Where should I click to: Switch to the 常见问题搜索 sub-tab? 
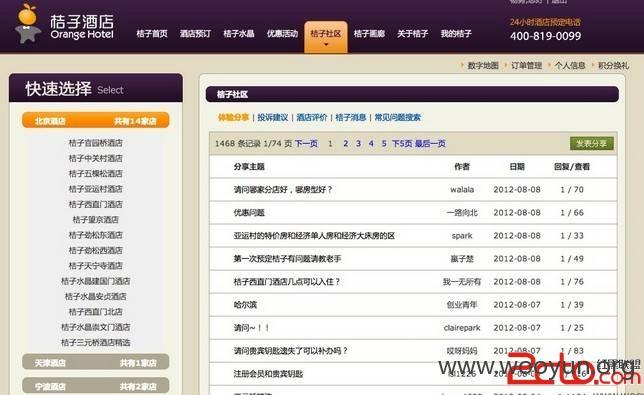[398, 117]
